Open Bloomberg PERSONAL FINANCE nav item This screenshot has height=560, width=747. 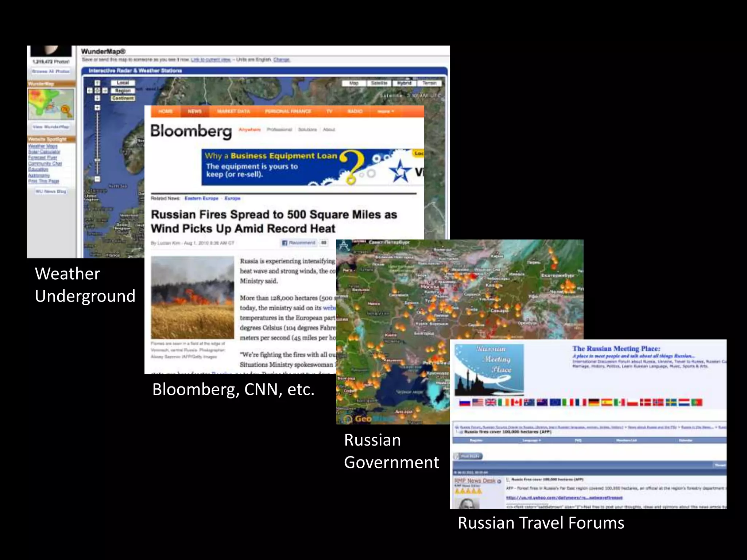click(x=288, y=111)
